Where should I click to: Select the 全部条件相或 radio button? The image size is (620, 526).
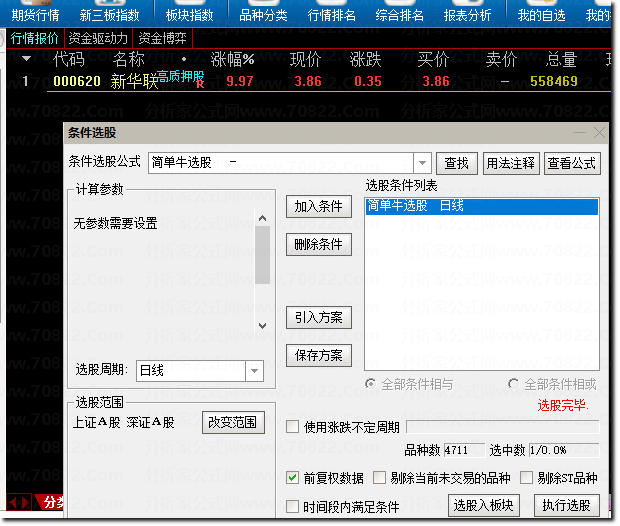tap(513, 384)
